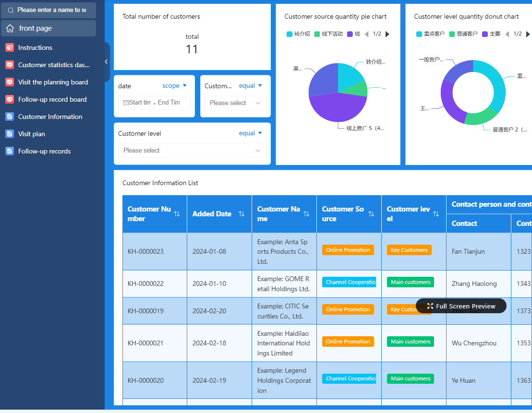
Task: Open Instructions via its red cube icon
Action: pos(10,47)
